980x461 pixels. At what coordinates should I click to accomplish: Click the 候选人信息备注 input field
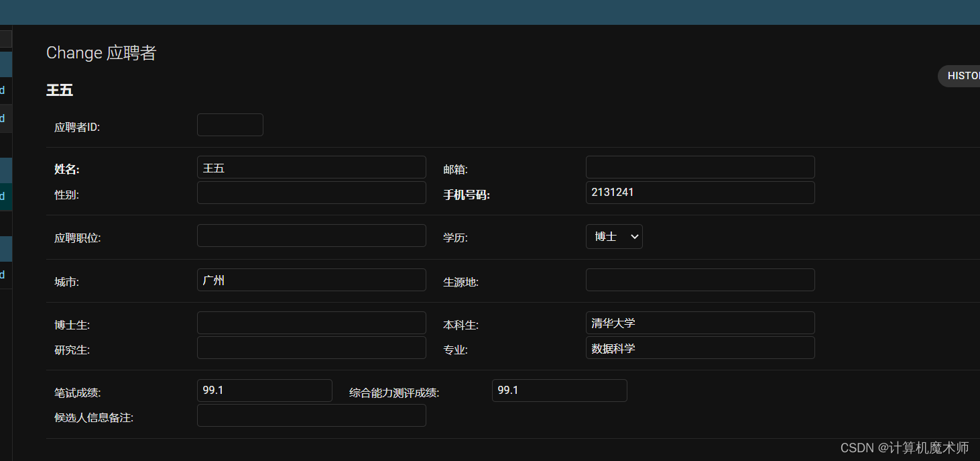tap(312, 415)
